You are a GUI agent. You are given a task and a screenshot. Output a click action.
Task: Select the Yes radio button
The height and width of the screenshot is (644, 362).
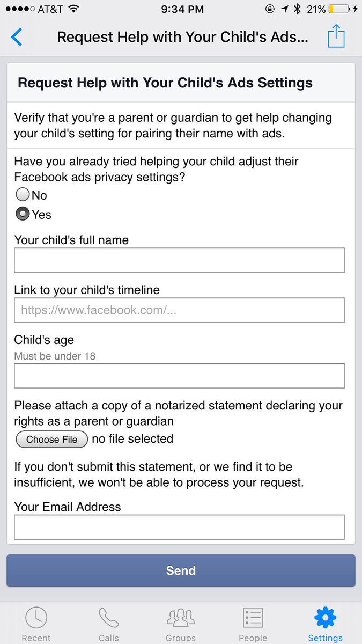point(23,214)
